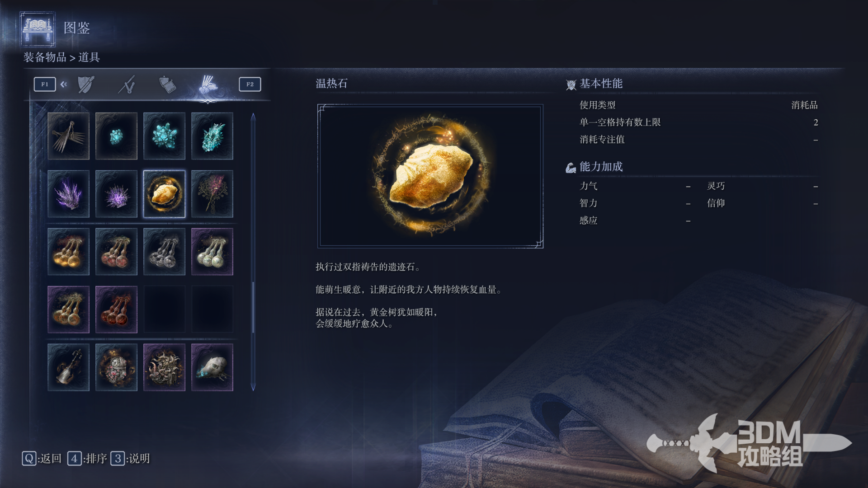Select the Warming Stone item in grid
This screenshot has height=488, width=868.
point(164,194)
